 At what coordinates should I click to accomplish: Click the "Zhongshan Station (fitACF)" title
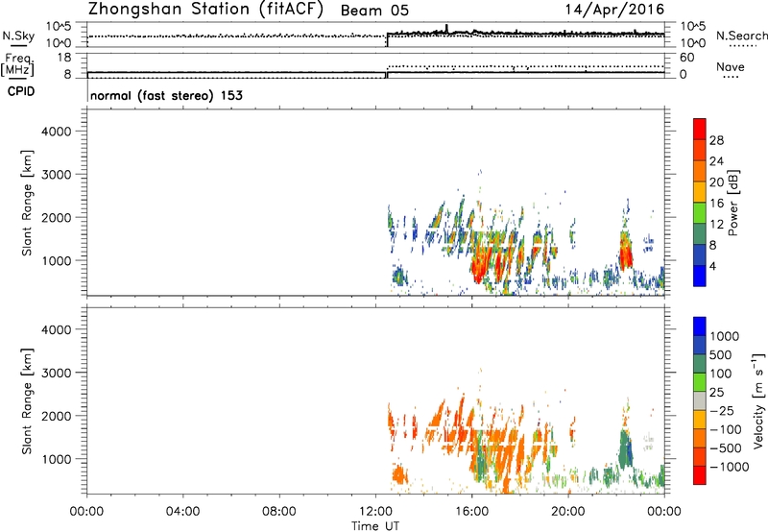205,10
